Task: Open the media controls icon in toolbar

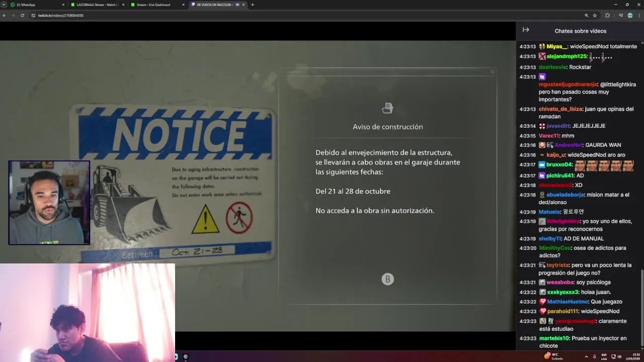Action: (621, 16)
